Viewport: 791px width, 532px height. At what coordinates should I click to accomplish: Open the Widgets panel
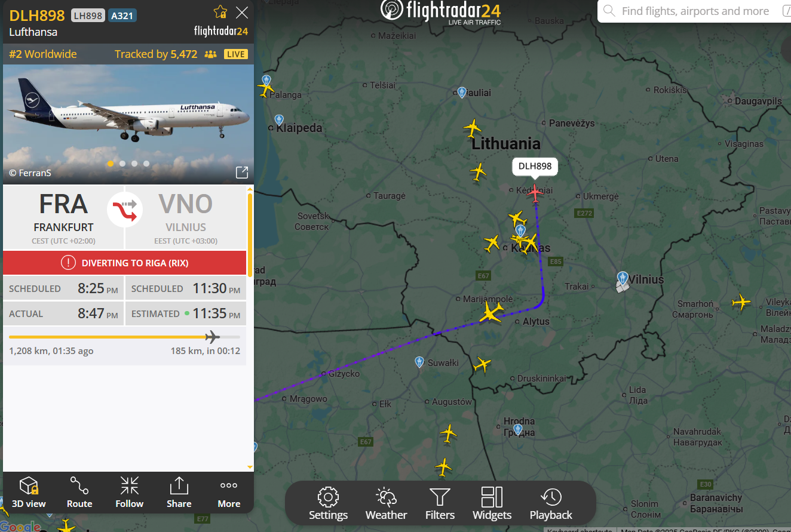(492, 504)
